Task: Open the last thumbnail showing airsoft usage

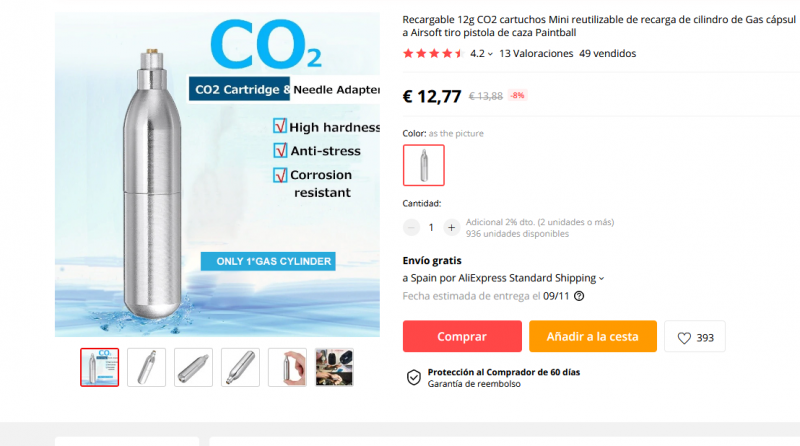Action: pyautogui.click(x=334, y=367)
